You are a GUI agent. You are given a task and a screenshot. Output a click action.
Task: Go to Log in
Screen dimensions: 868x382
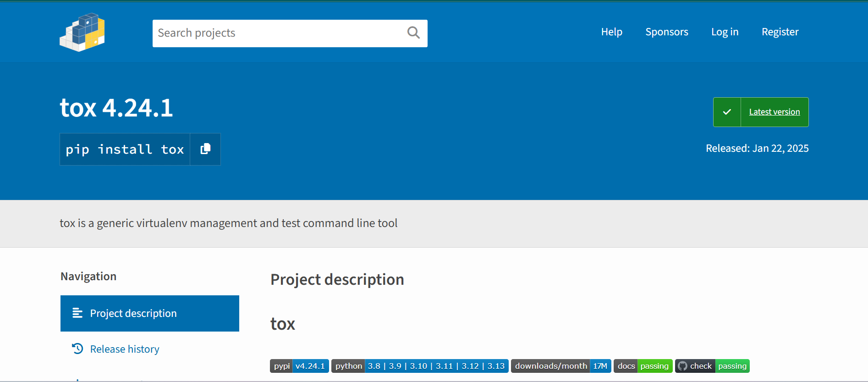pyautogui.click(x=725, y=32)
